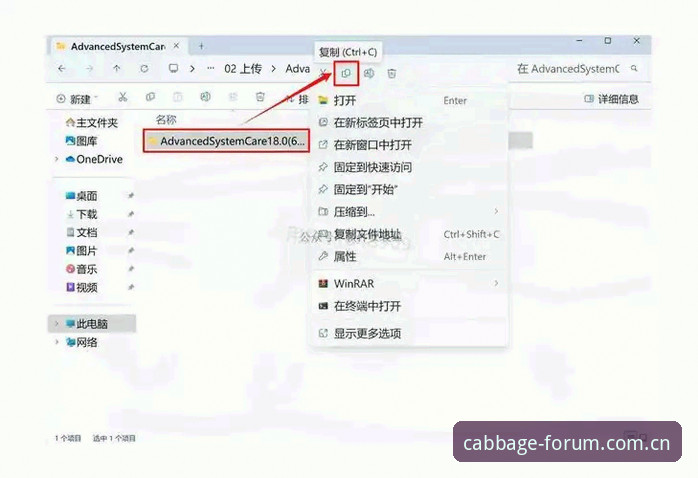This screenshot has height=478, width=698.
Task: Expand OneDrive in the navigation pane
Action: (57, 159)
